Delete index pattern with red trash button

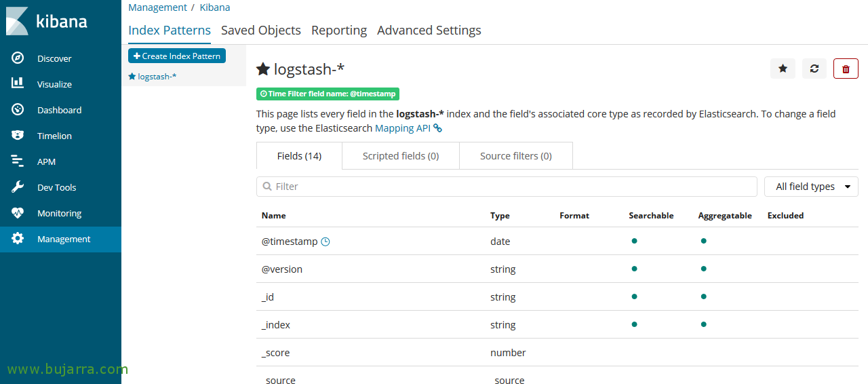click(846, 69)
